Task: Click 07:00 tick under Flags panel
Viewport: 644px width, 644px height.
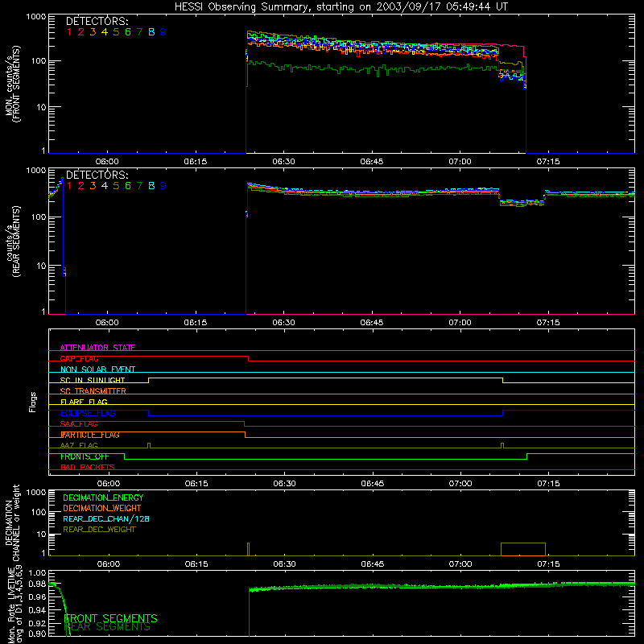Action: coord(460,484)
